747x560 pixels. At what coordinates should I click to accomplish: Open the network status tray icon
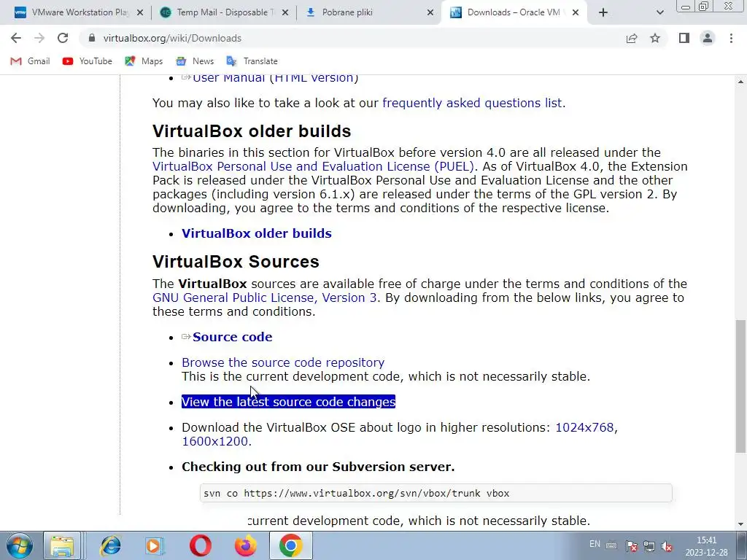649,546
